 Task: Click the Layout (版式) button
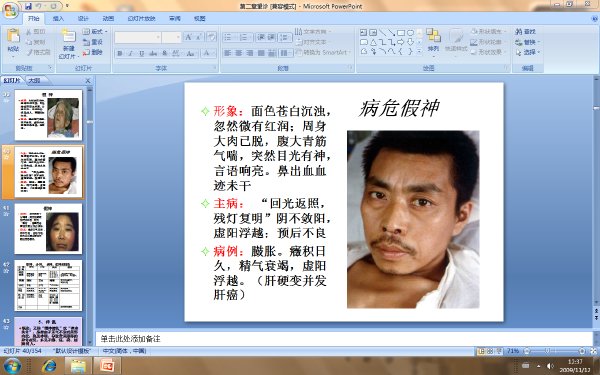95,32
